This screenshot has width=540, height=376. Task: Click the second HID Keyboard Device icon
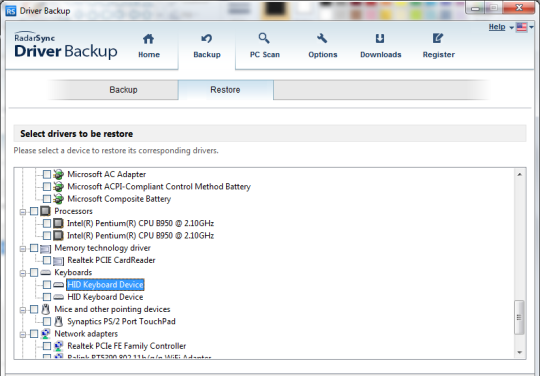[59, 297]
